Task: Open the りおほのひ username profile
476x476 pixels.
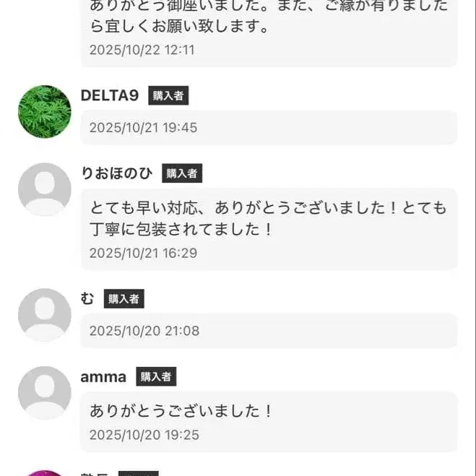Action: [117, 173]
